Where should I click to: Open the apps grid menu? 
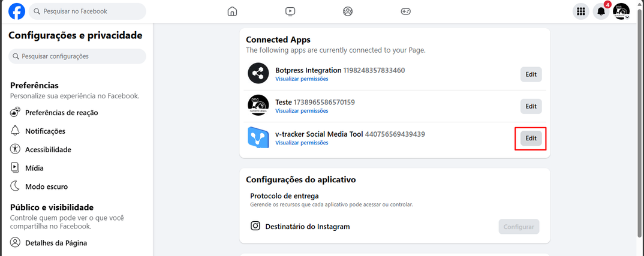click(580, 11)
